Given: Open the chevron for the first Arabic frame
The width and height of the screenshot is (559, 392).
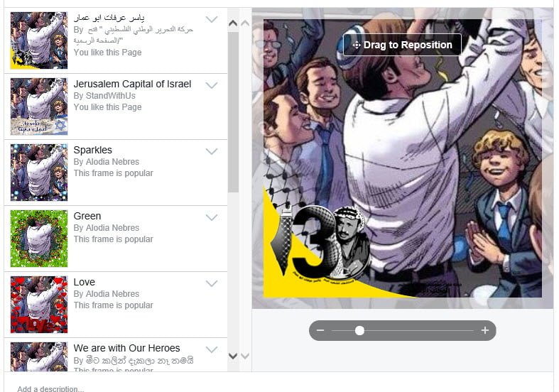Looking at the screenshot, I should click(212, 19).
